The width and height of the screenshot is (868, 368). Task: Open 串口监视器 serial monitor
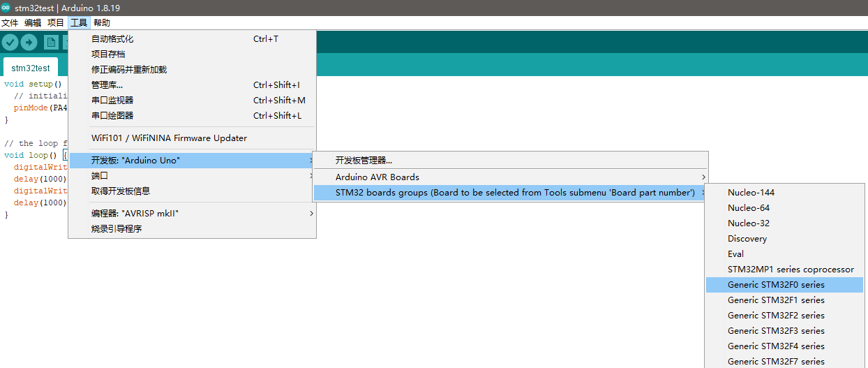point(192,101)
